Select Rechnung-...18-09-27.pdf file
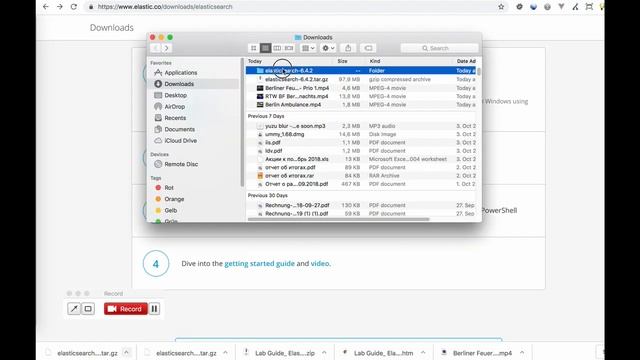Image resolution: width=640 pixels, height=360 pixels. coord(361,205)
